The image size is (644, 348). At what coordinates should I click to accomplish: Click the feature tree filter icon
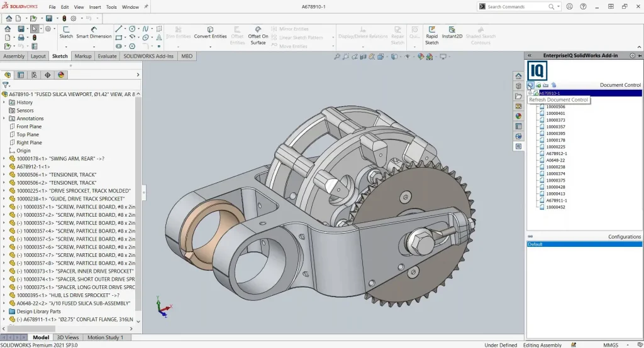pos(5,85)
